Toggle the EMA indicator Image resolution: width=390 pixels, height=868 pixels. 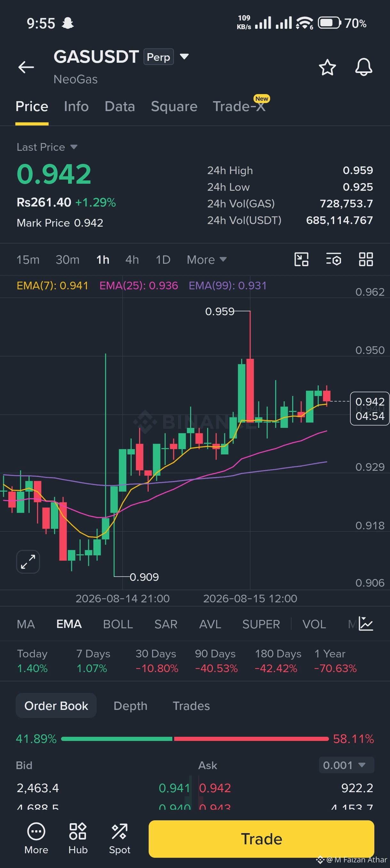69,624
